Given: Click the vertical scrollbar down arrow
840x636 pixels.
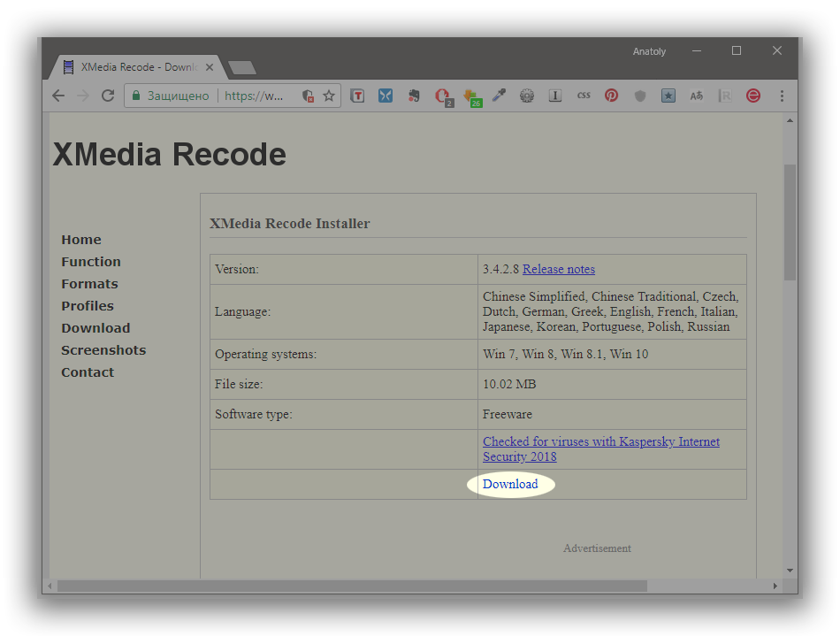Looking at the screenshot, I should 790,571.
